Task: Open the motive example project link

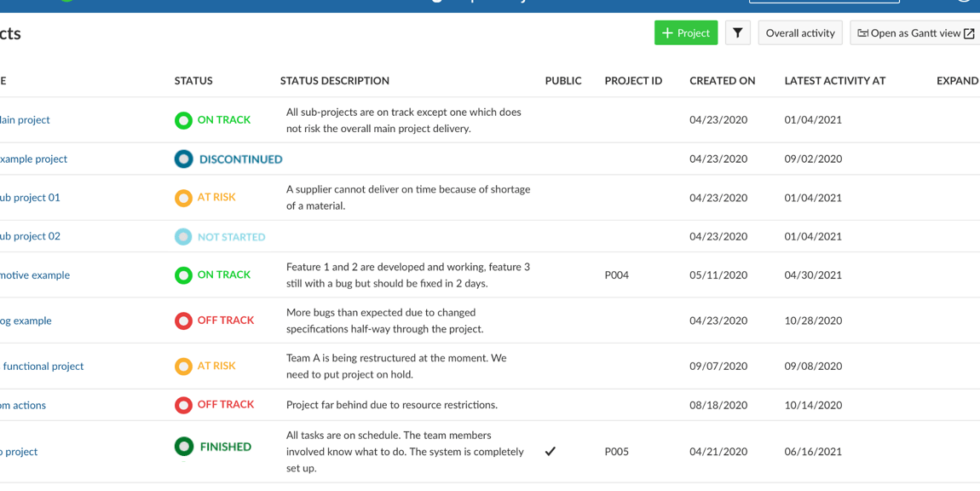Action: (x=35, y=275)
